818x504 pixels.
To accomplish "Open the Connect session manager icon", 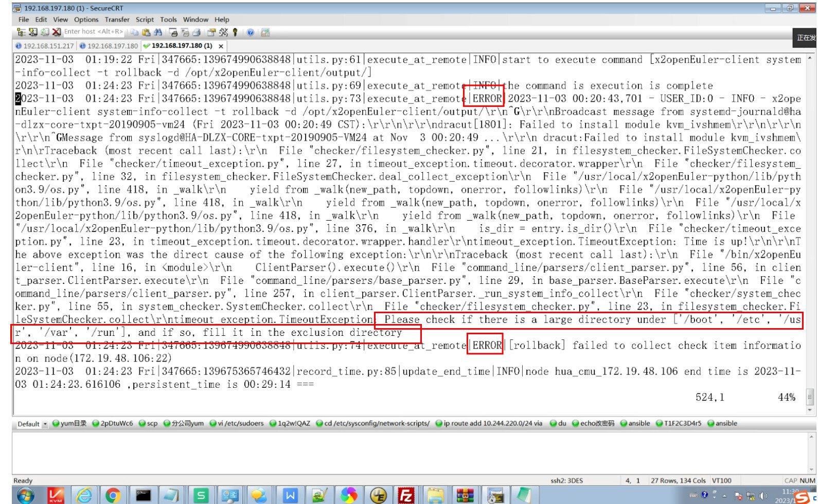I will click(x=21, y=32).
